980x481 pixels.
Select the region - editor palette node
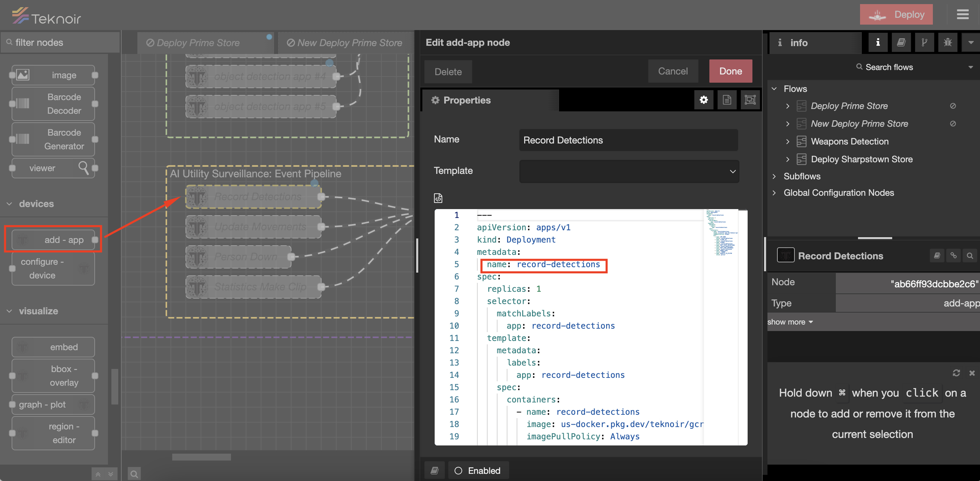tap(53, 433)
